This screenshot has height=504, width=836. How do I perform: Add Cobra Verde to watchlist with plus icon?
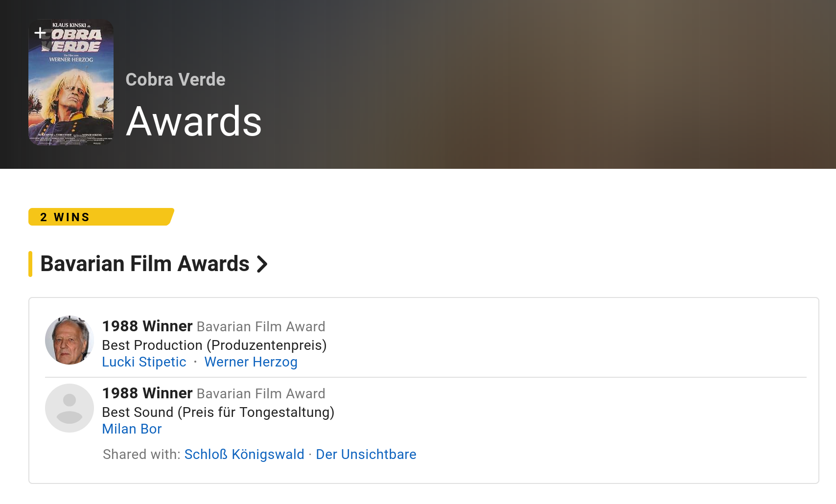40,33
